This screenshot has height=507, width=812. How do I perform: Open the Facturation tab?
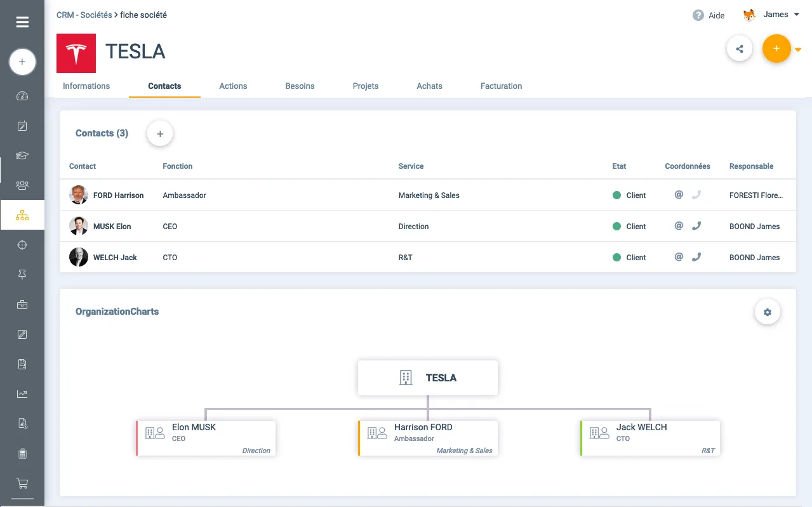(x=502, y=86)
